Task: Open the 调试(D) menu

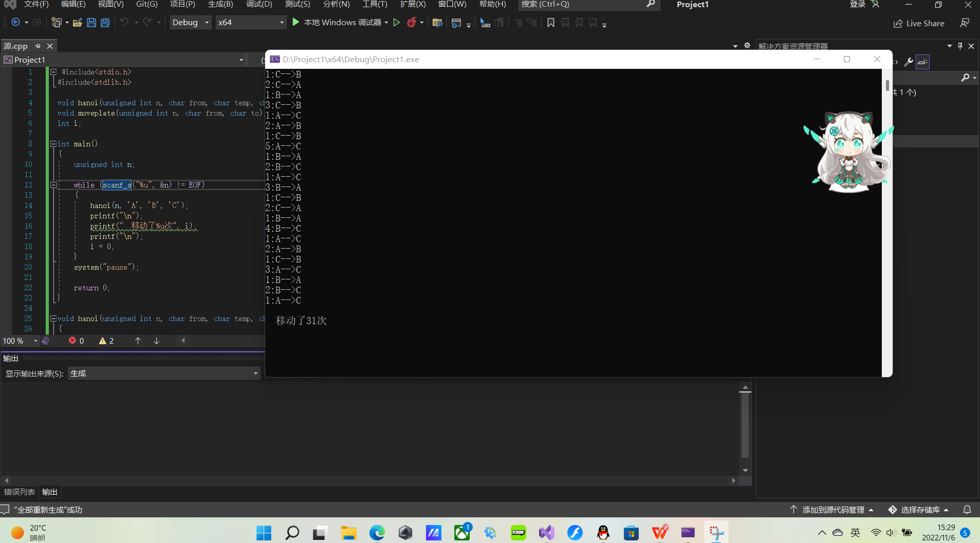Action: (259, 4)
